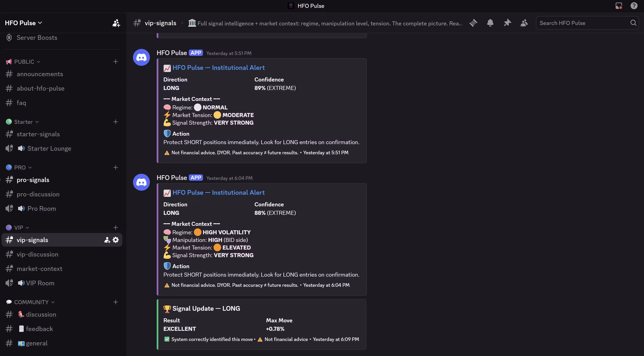Expand the vip-signals channel topic text
Viewport: 644px width, 356px height.
330,23
